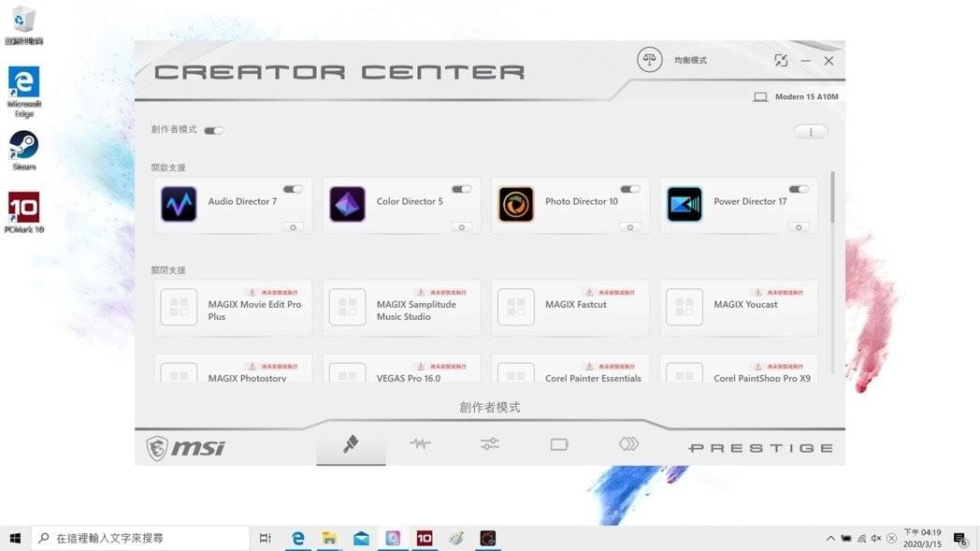Open Edge from the taskbar

297,538
